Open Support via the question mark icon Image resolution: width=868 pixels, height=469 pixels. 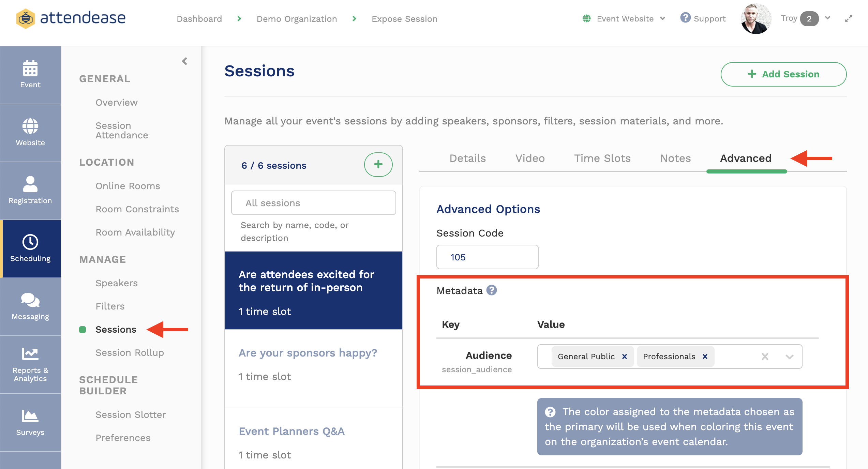click(686, 18)
